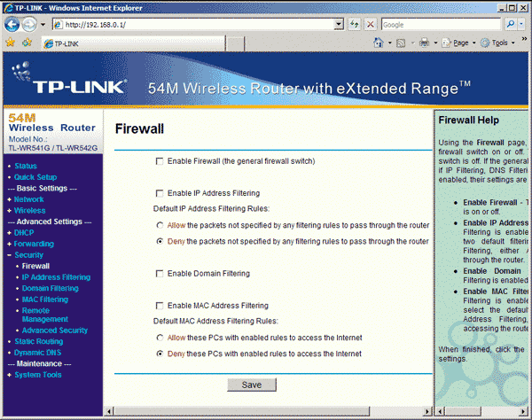
Task: Open recent pages dropdown next to Forward
Action: point(43,25)
